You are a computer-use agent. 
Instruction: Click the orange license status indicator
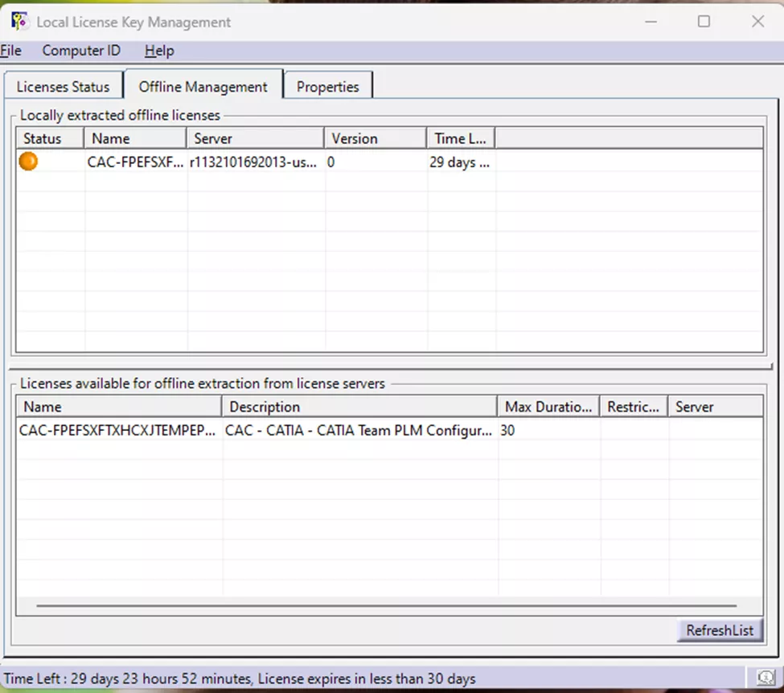coord(27,161)
